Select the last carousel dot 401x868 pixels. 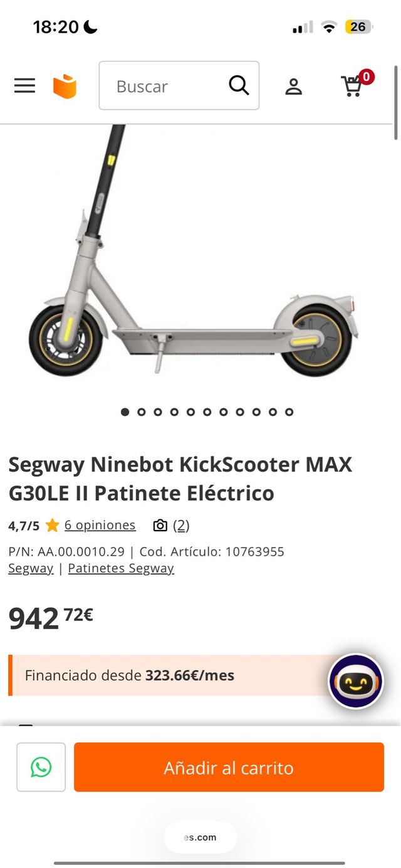[289, 412]
